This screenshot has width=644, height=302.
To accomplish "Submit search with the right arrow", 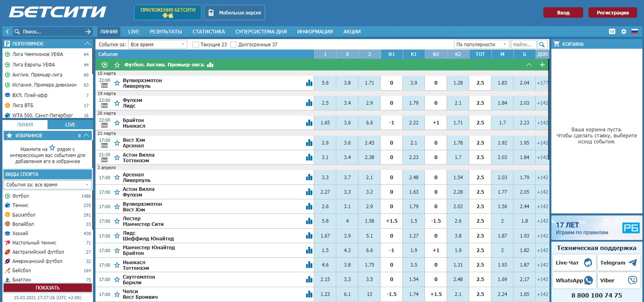I will pos(88,31).
